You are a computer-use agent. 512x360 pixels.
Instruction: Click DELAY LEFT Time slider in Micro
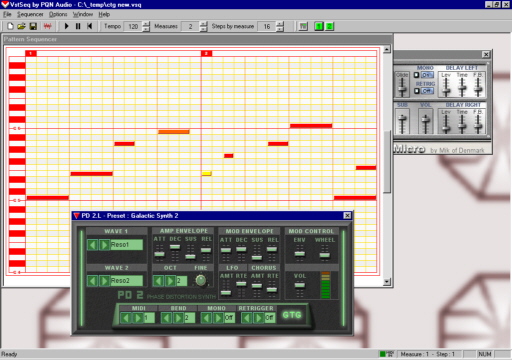click(462, 88)
